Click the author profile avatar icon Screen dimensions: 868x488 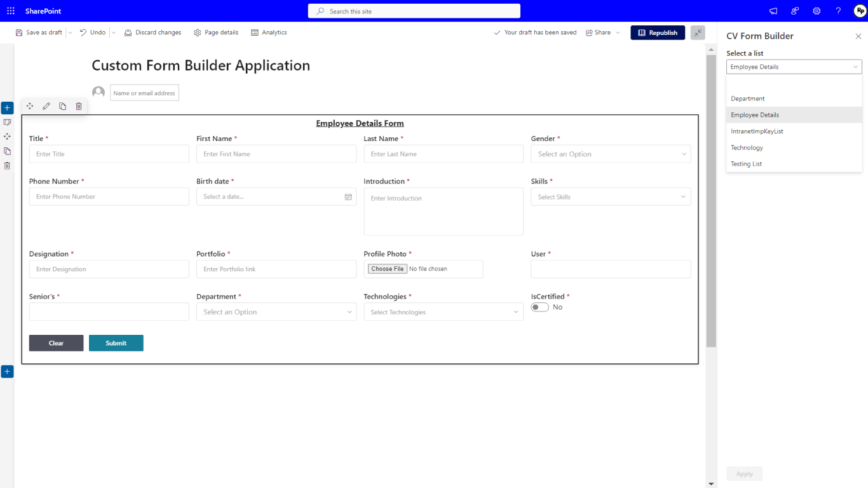(x=98, y=92)
